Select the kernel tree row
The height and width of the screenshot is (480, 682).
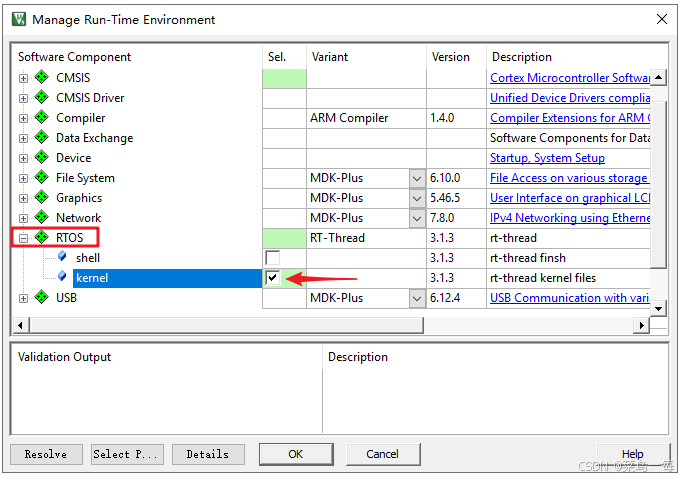(167, 278)
